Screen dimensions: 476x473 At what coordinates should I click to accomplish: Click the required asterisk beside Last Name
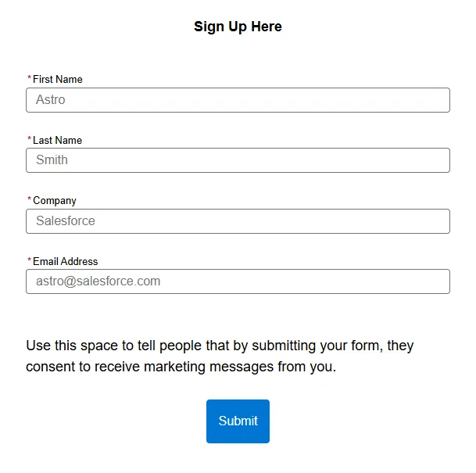(x=29, y=138)
